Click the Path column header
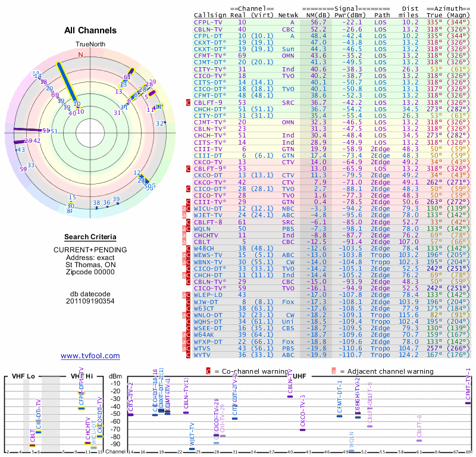The height and width of the screenshot is (457, 476). (382, 15)
